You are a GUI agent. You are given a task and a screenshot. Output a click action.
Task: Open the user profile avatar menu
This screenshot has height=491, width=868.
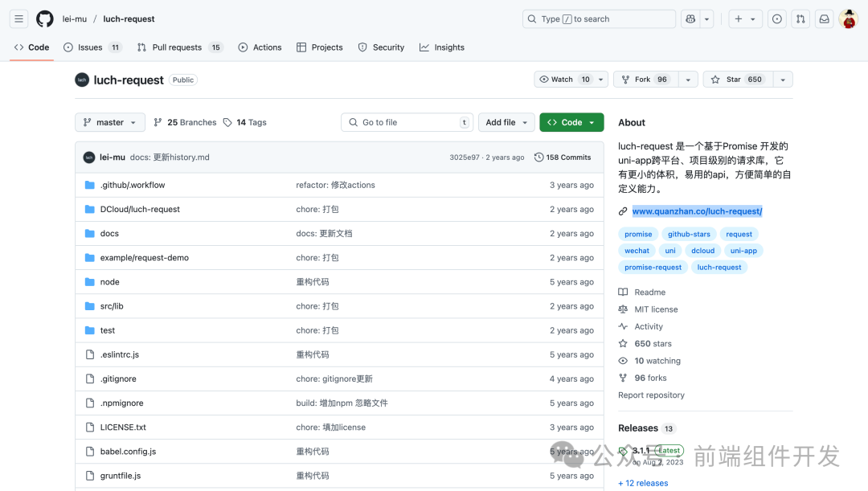click(848, 18)
